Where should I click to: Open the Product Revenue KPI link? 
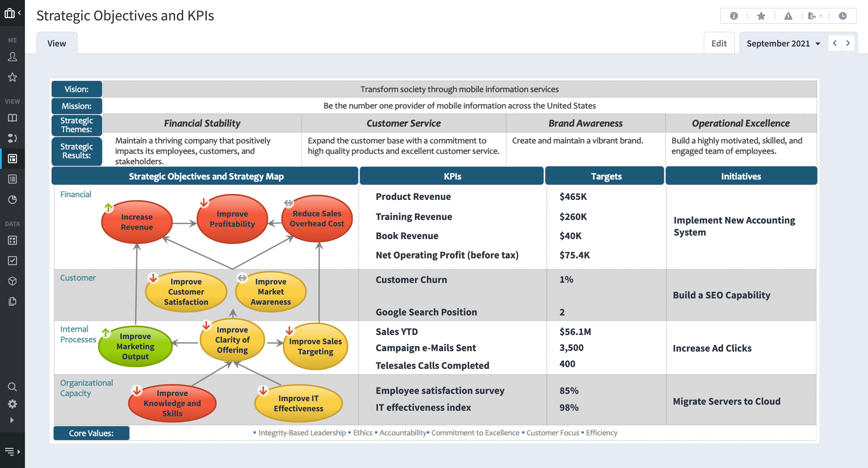(x=413, y=196)
